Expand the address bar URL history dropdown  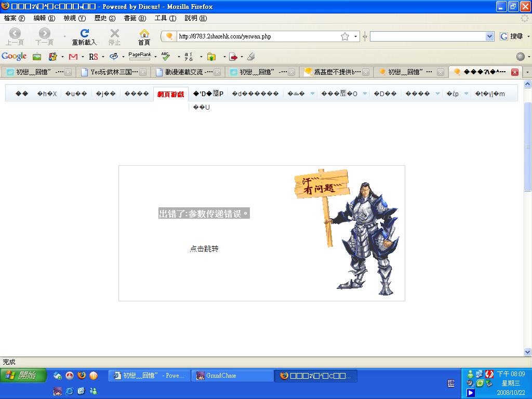coord(355,36)
